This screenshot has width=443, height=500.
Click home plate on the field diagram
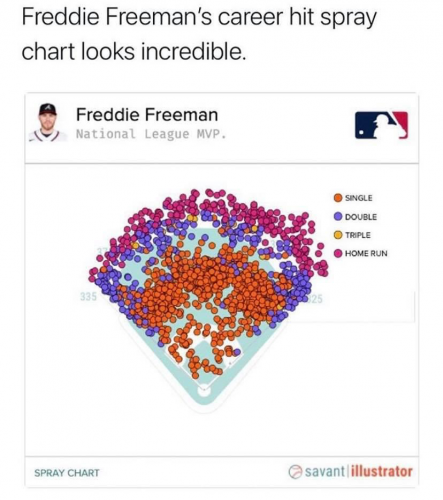click(x=204, y=390)
